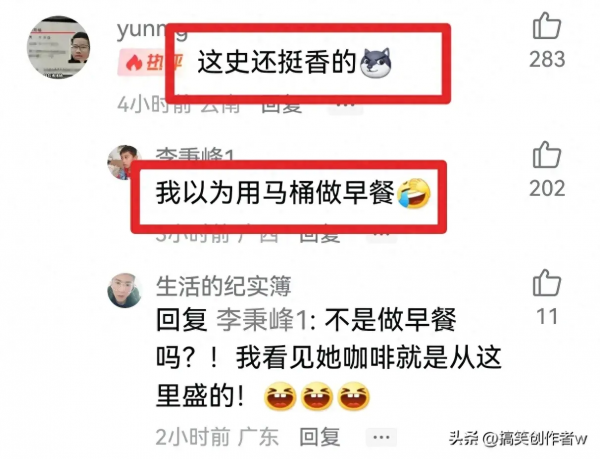Select comment text 这史还挺香的

pos(277,63)
